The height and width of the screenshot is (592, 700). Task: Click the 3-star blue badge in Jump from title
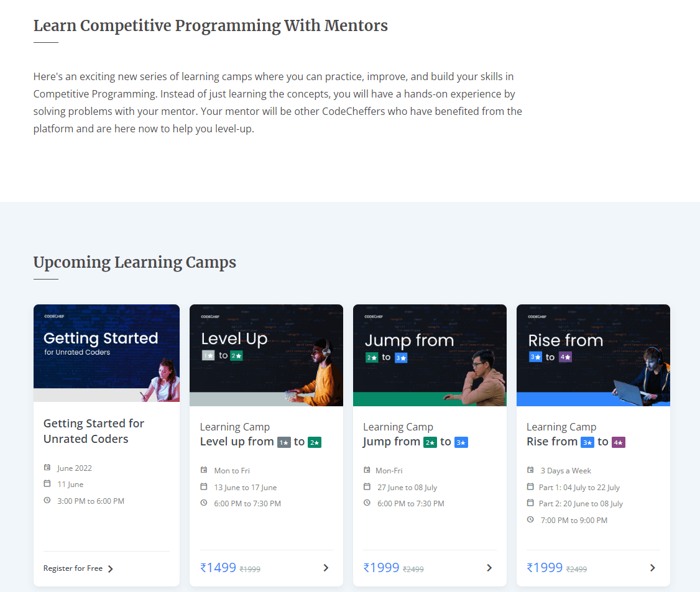click(x=461, y=442)
